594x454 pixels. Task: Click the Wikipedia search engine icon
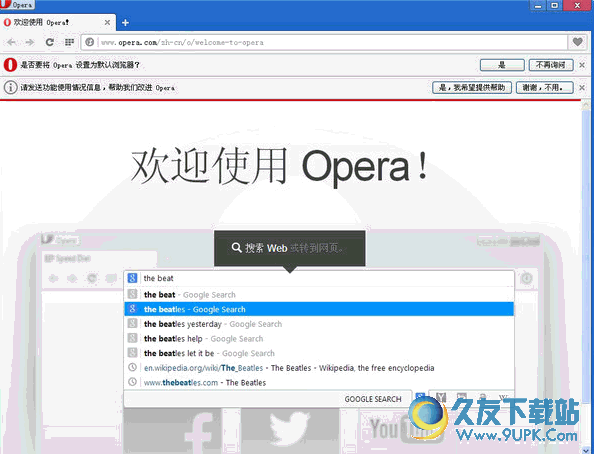click(x=503, y=398)
